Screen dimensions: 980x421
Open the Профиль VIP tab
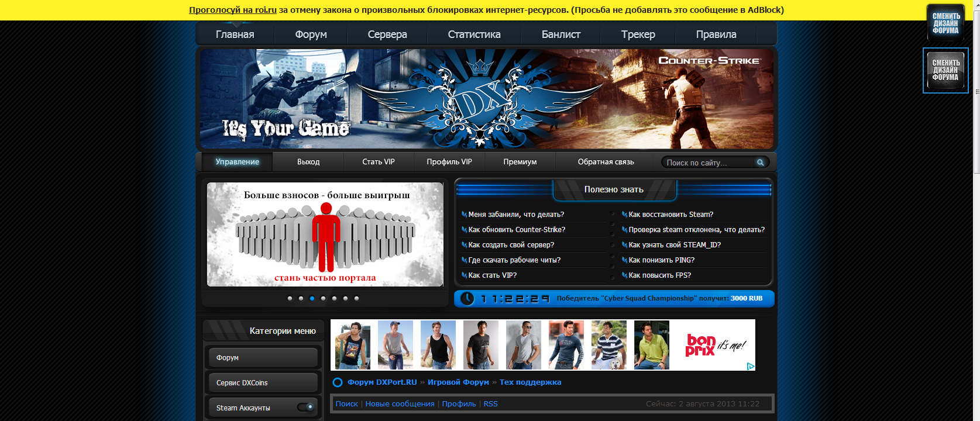[449, 162]
